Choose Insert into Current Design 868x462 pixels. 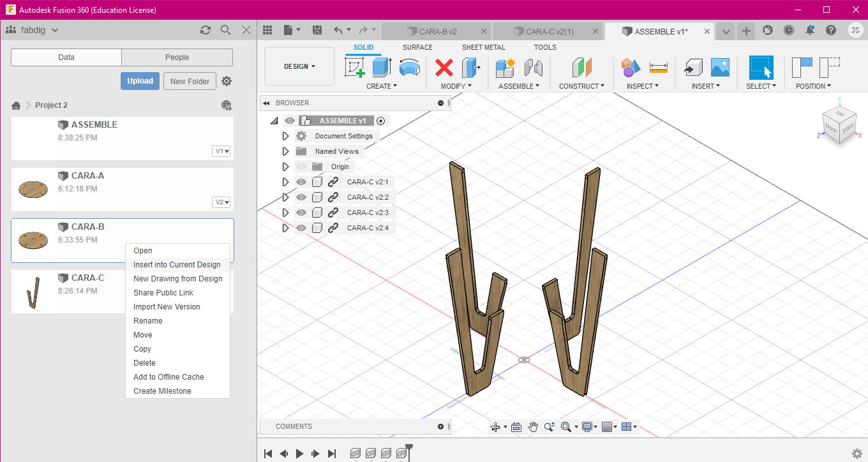pyautogui.click(x=177, y=265)
